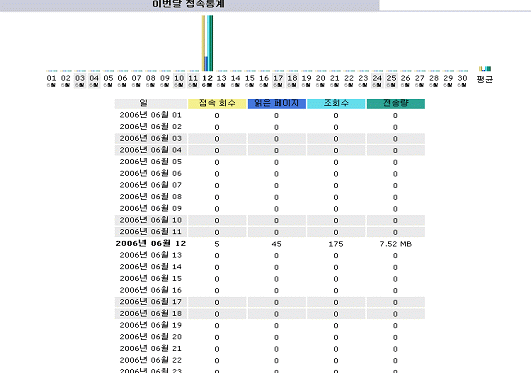Click the pages value 45 on June 12

276,244
